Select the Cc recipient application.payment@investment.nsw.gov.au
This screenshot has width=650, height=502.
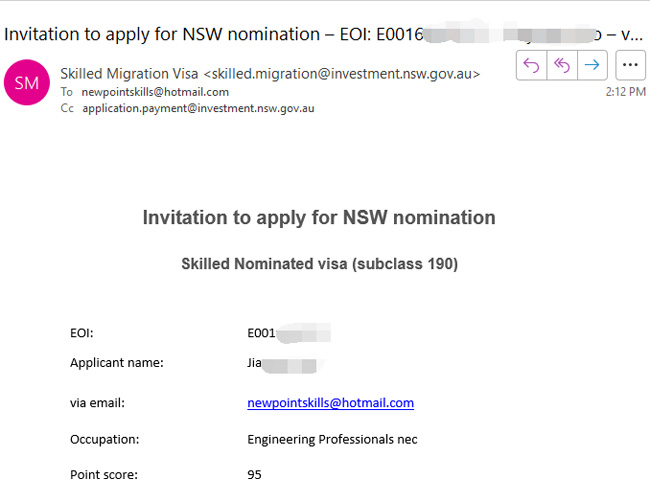[x=198, y=109]
